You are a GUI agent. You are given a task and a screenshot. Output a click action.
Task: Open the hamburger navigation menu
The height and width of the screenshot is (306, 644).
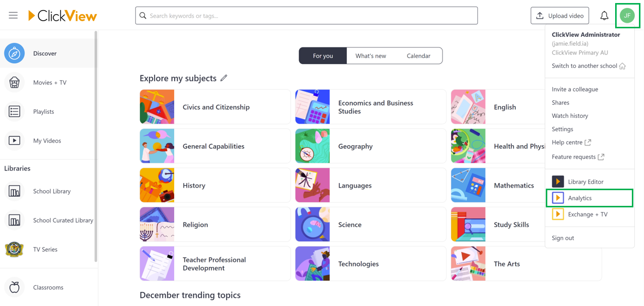(13, 16)
